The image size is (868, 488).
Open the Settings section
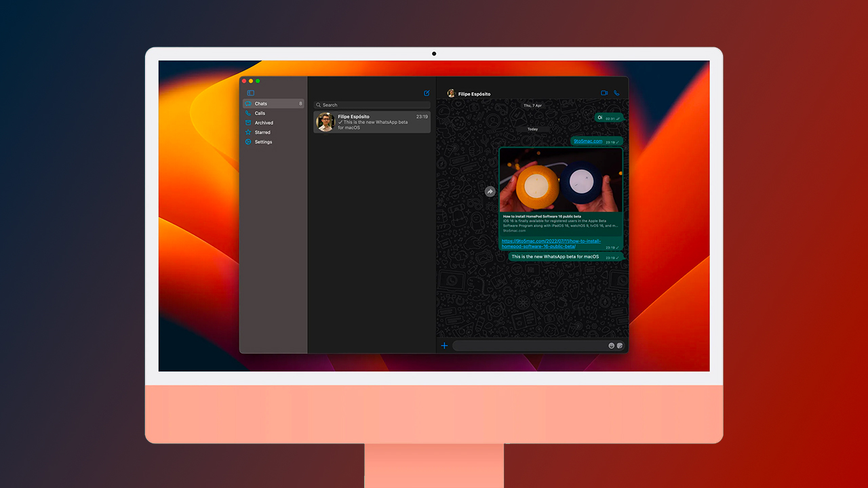tap(273, 142)
